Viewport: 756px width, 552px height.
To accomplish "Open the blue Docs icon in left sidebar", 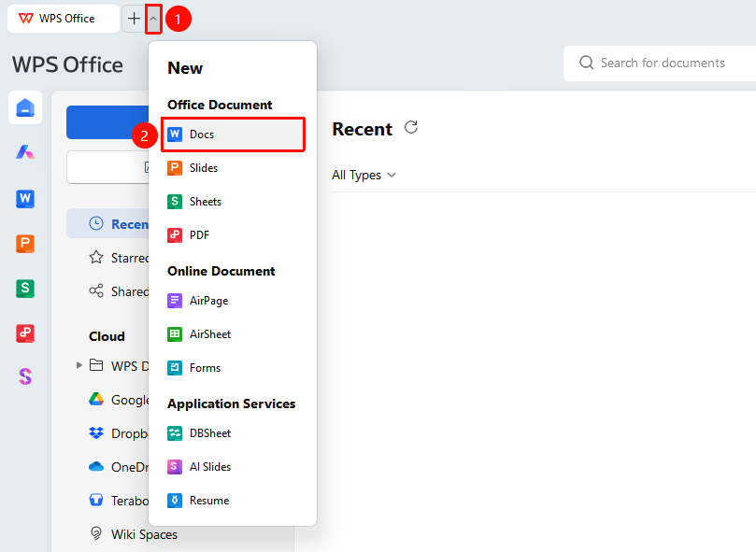I will [25, 198].
